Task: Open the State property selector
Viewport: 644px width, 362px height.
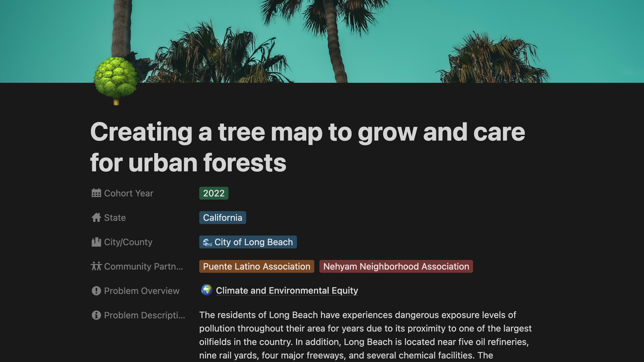Action: tap(114, 217)
